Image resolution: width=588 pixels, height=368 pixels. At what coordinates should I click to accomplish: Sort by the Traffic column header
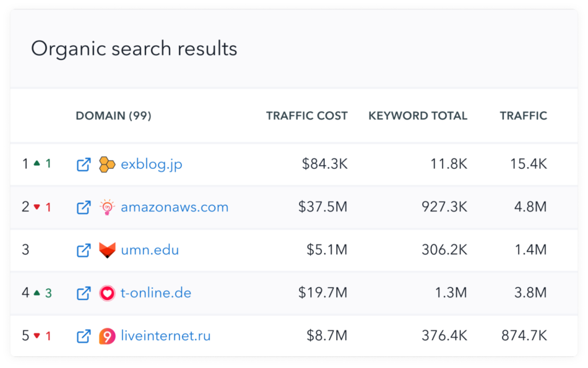pyautogui.click(x=523, y=116)
